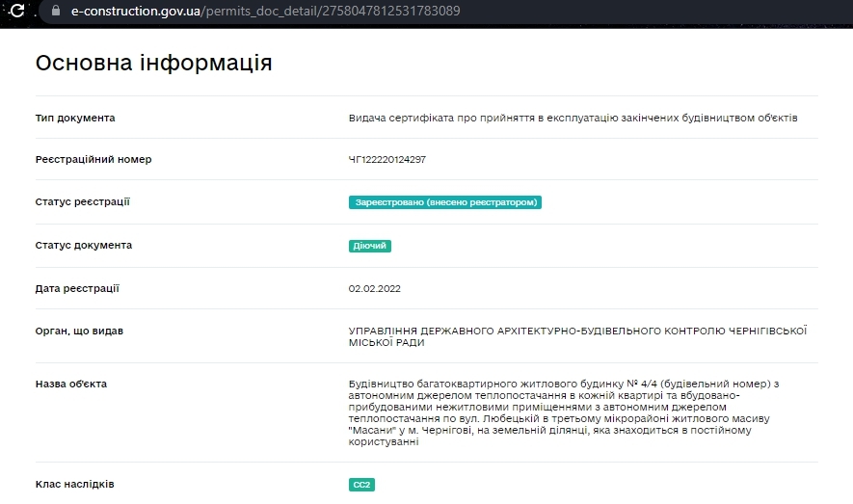Click the 'Назва об'єкта' label
The height and width of the screenshot is (504, 853).
pyautogui.click(x=71, y=384)
